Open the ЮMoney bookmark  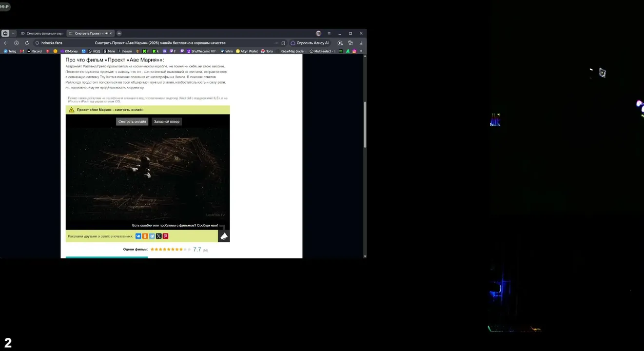tap(69, 51)
